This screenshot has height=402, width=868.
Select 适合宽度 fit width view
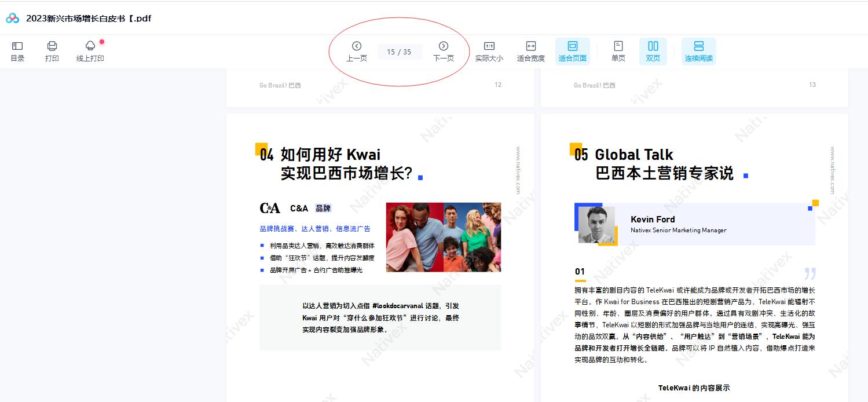[x=531, y=51]
